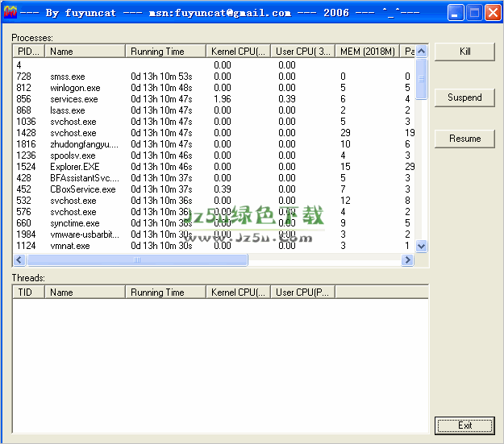Click the MEM (2018M) column header
This screenshot has width=504, height=444.
[x=367, y=52]
